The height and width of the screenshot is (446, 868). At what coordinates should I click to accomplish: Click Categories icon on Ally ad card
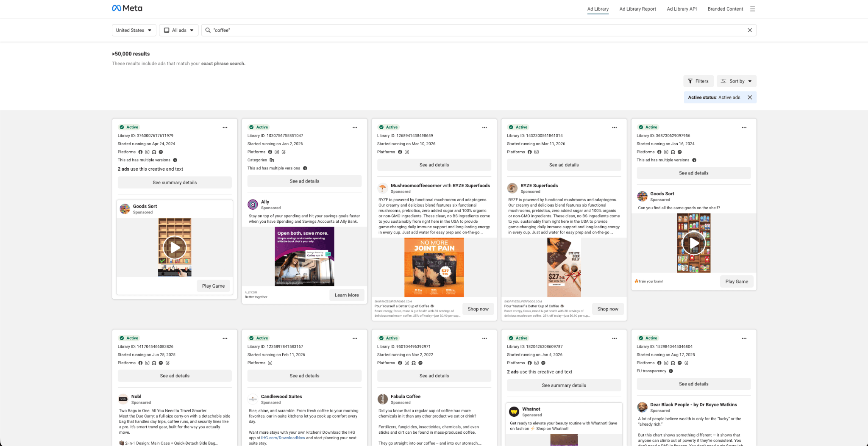(272, 160)
